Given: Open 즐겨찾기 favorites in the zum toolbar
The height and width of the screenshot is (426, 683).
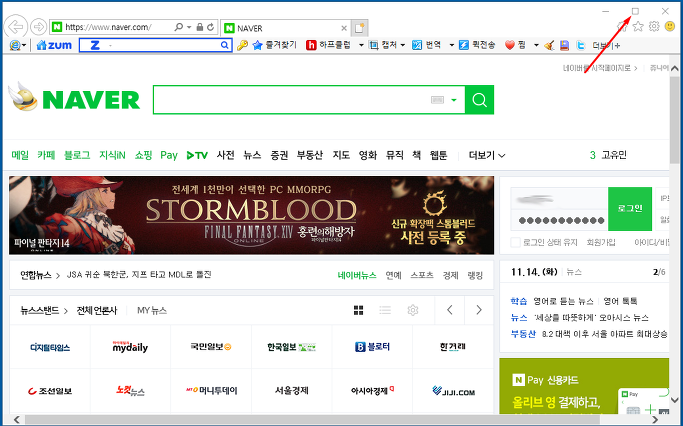Looking at the screenshot, I should pyautogui.click(x=274, y=45).
